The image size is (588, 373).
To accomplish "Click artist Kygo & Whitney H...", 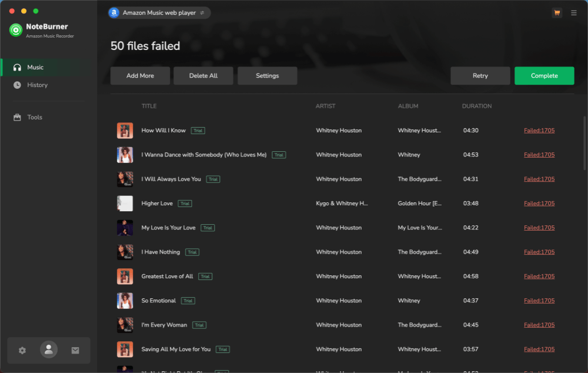I will pos(342,204).
